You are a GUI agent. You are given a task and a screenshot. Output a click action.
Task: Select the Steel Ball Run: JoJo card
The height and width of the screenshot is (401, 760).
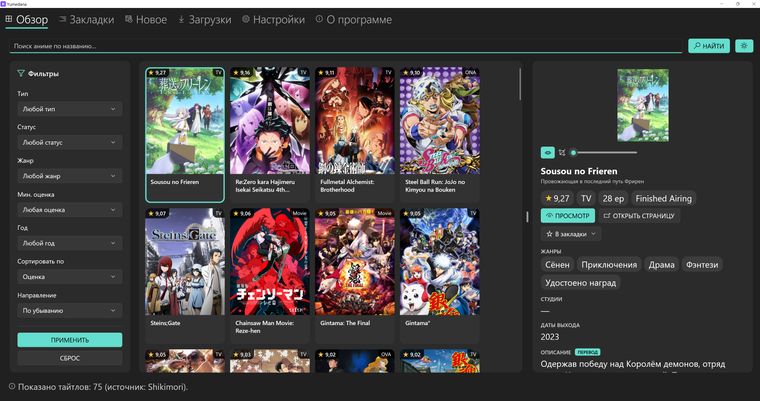(440, 134)
